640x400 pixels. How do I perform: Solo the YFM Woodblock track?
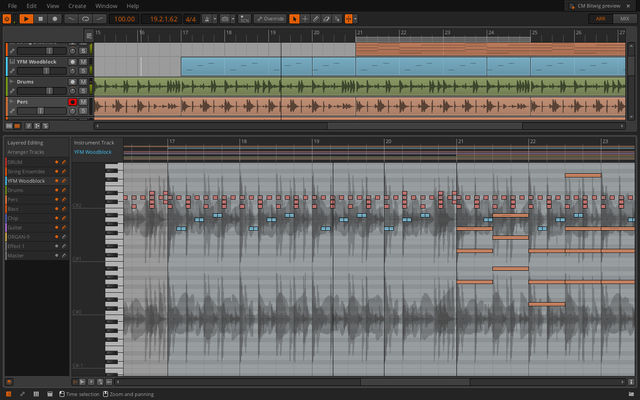[83, 71]
